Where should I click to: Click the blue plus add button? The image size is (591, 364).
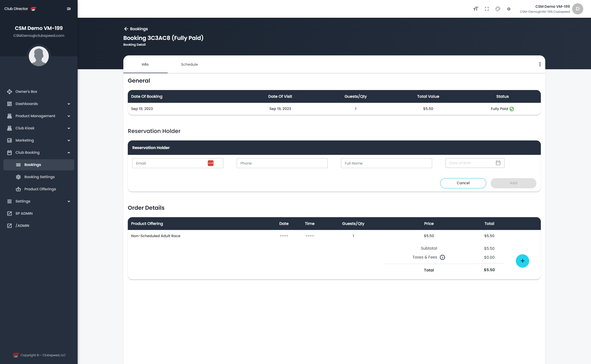pos(523,261)
